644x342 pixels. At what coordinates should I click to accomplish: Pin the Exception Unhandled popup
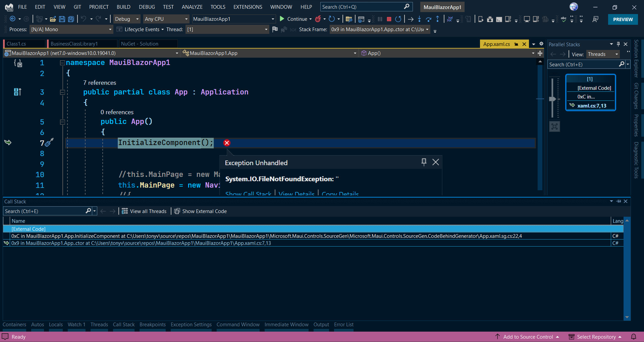coord(424,162)
